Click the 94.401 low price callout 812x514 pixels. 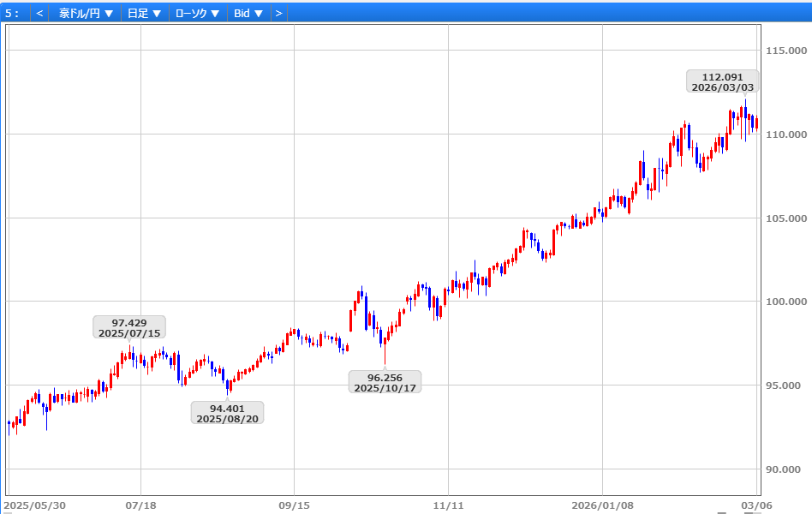pos(227,413)
